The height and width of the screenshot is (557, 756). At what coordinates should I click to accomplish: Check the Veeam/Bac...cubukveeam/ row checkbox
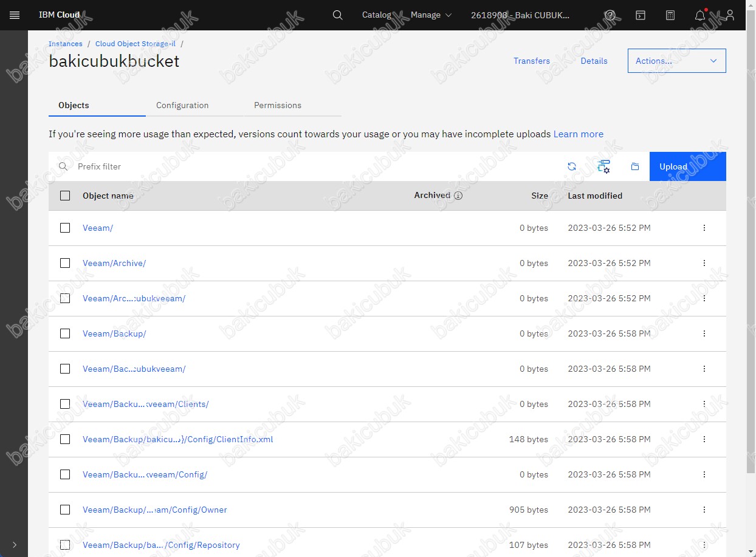(x=65, y=369)
